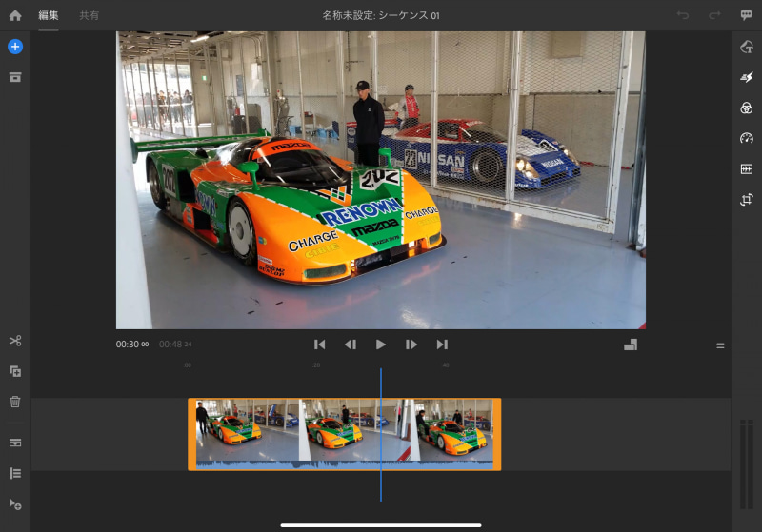Switch to the 共有 tab
Screen dimensions: 762x532
[x=89, y=15]
